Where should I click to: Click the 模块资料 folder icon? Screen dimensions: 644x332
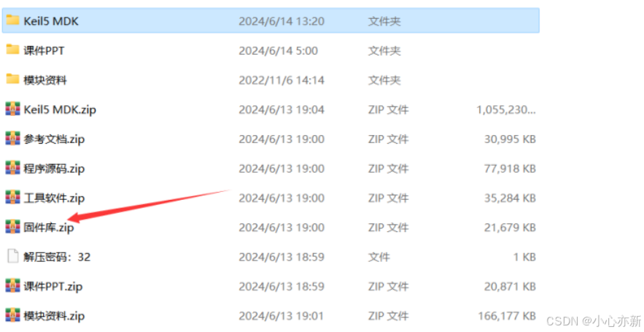[12, 79]
